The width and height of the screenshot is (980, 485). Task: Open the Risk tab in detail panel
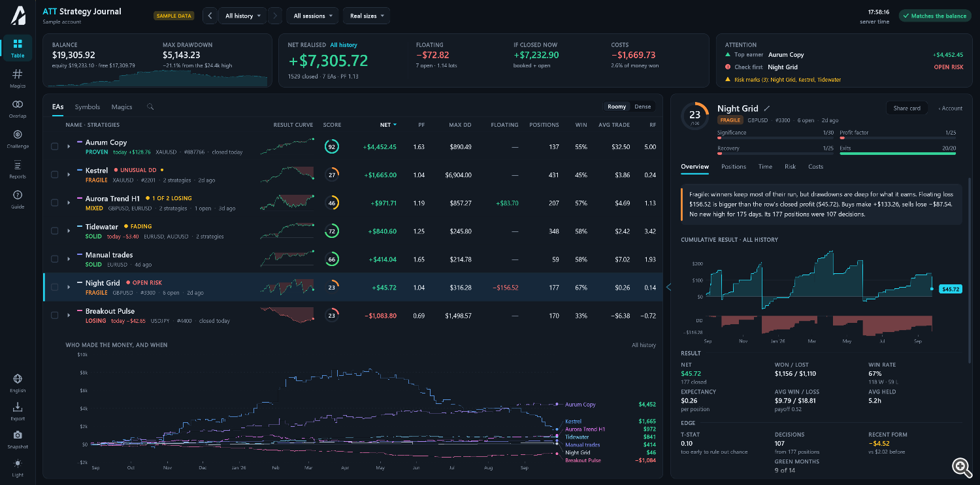(790, 167)
